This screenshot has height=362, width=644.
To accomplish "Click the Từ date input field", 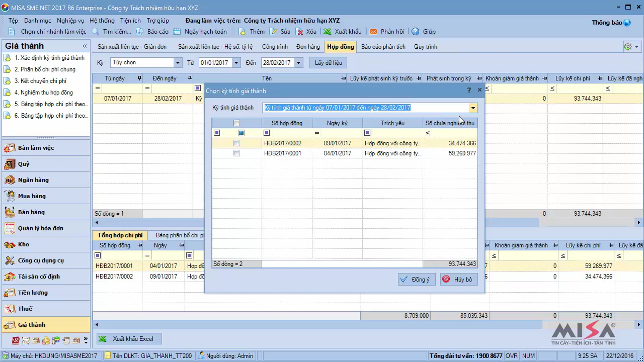I will 216,63.
